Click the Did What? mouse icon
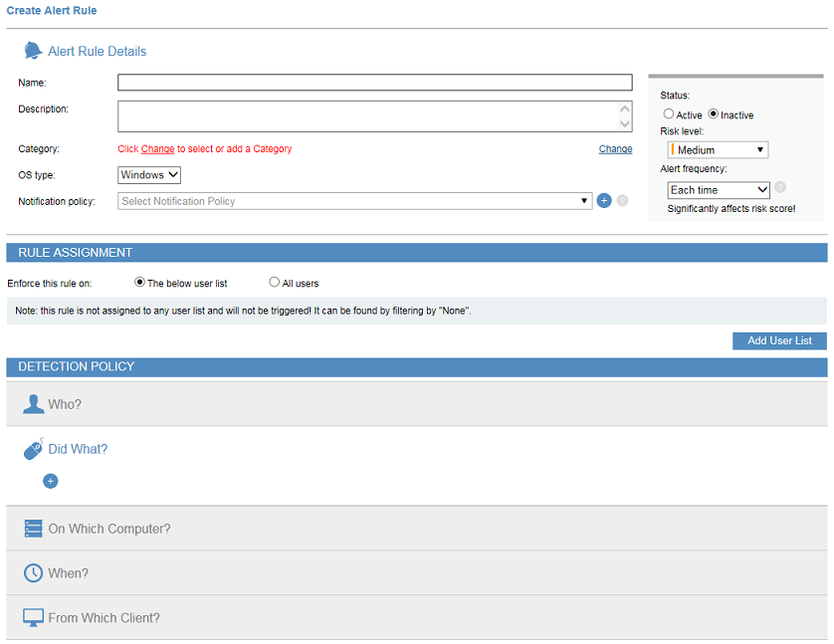Viewport: 834px width, 644px height. pos(33,449)
